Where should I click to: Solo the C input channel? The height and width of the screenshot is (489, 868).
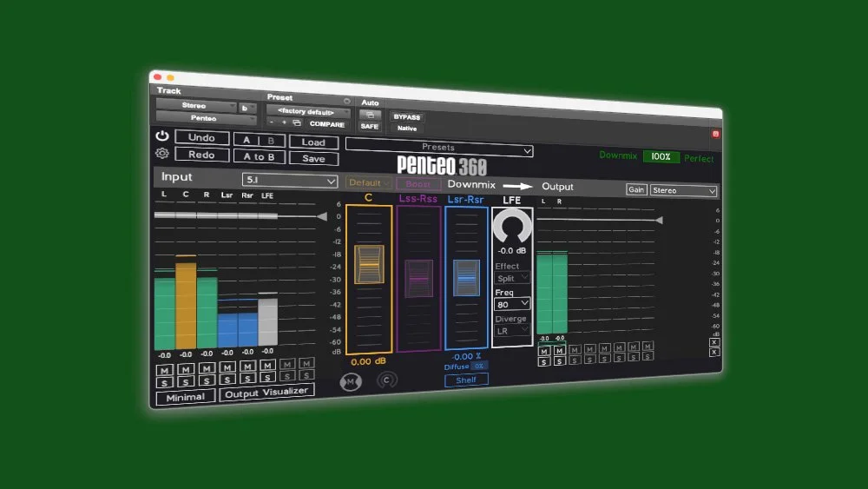point(186,381)
